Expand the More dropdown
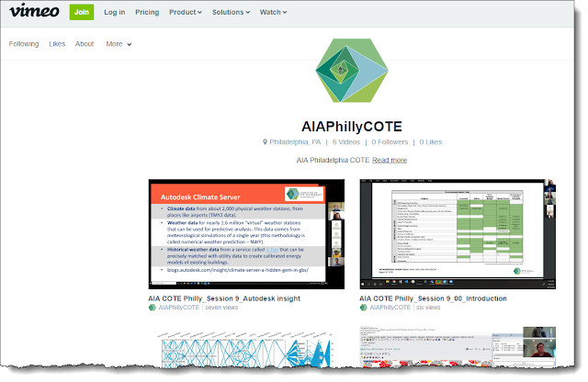The image size is (588, 382). (119, 44)
